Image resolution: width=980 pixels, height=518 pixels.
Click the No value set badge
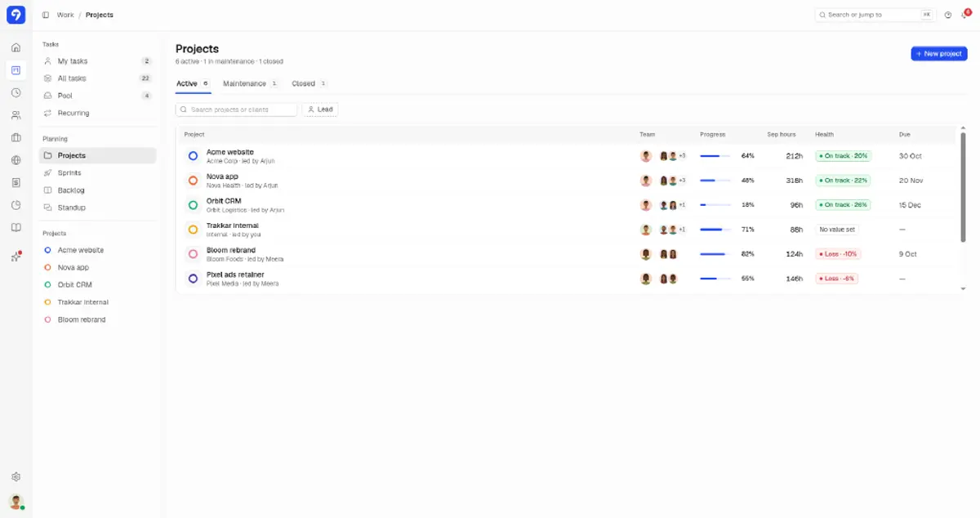tap(837, 230)
